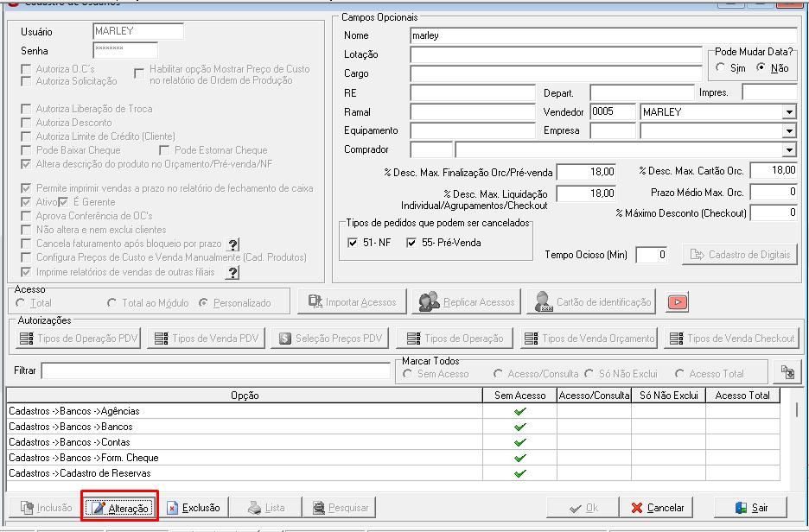The image size is (809, 532).
Task: Click checkmark in Cadastros Bancos Bancos row
Action: pos(520,427)
